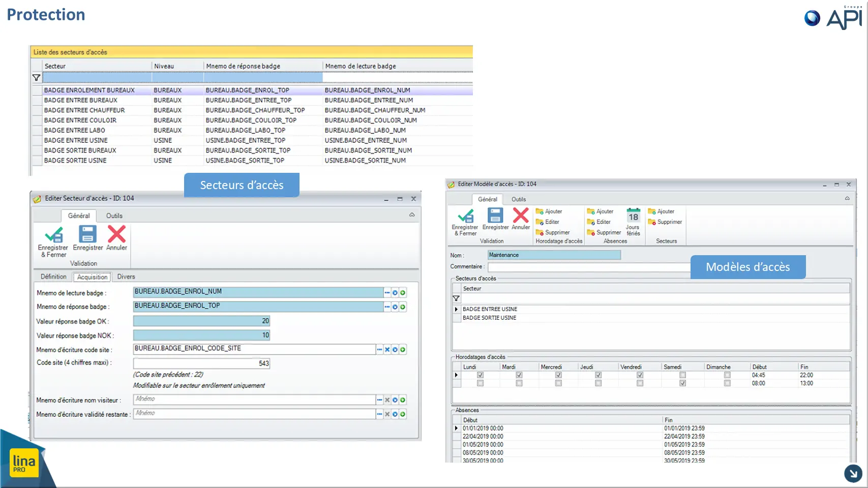The width and height of the screenshot is (868, 488).
Task: Select the BADGE ENROLEMENT BUREAUX row
Action: [x=252, y=90]
